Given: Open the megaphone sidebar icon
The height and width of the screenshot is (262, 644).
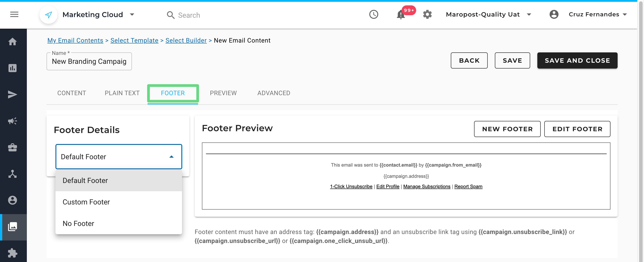Looking at the screenshot, I should pos(13,121).
